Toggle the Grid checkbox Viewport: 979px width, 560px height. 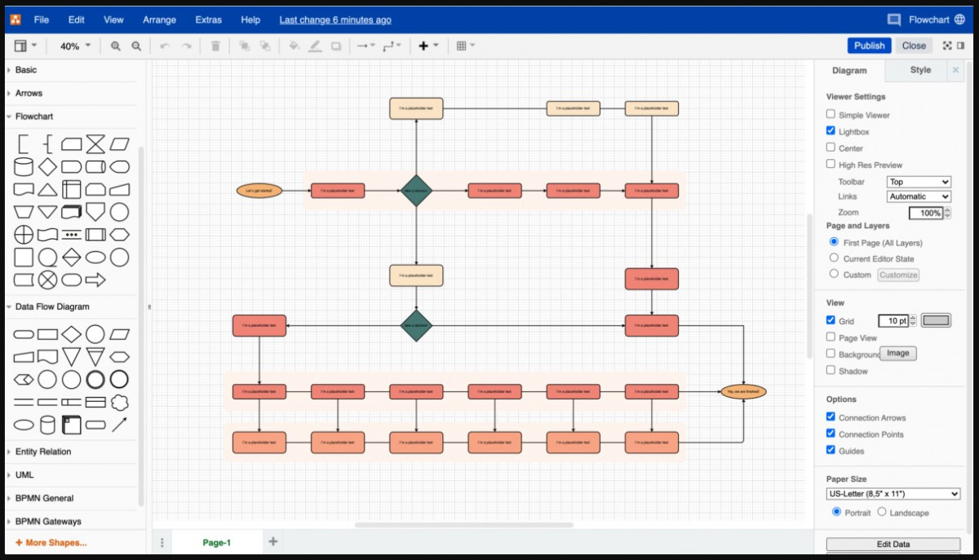pyautogui.click(x=831, y=320)
